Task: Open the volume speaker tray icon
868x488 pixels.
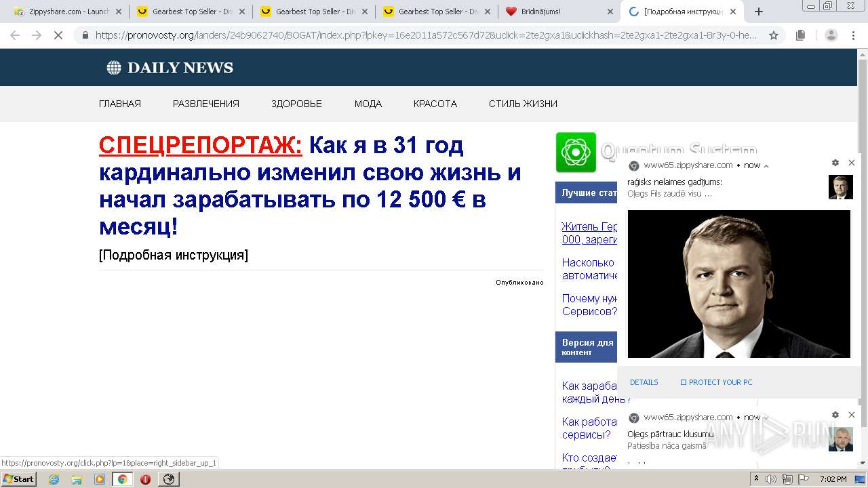Action: (771, 479)
